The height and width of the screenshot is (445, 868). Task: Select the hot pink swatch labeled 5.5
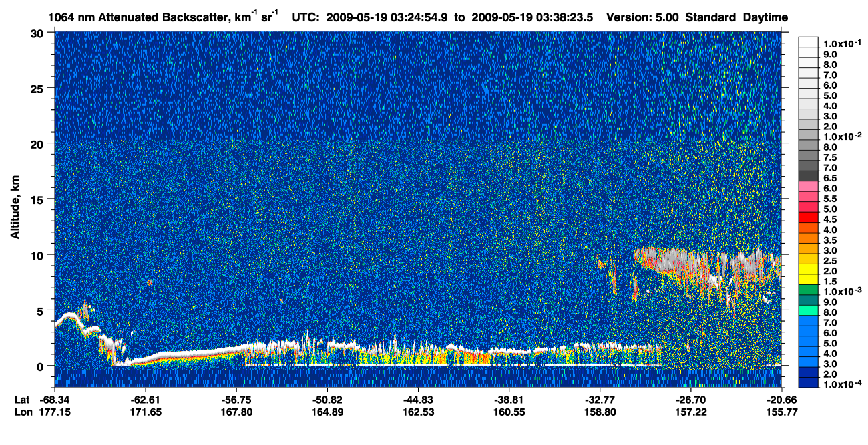pos(808,197)
